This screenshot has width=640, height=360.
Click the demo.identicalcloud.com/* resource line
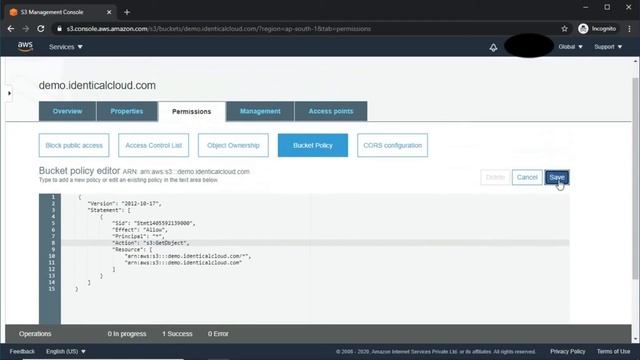[x=188, y=256]
